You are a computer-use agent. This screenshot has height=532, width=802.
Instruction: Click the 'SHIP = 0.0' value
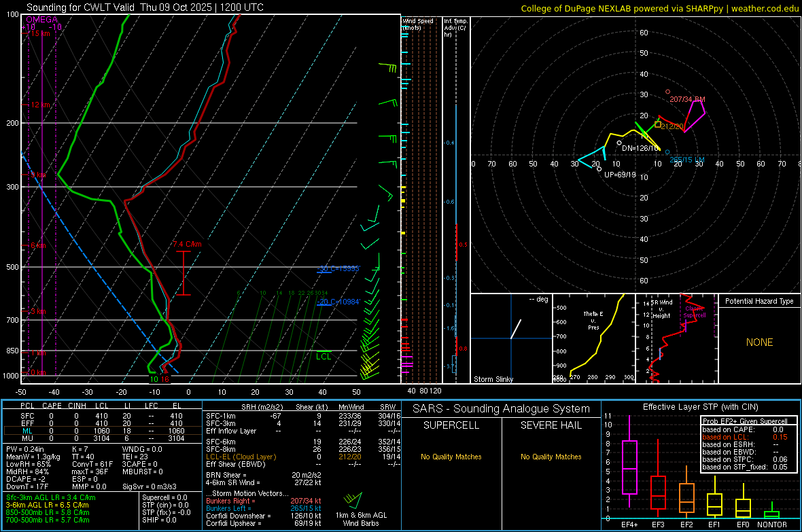tap(159, 520)
